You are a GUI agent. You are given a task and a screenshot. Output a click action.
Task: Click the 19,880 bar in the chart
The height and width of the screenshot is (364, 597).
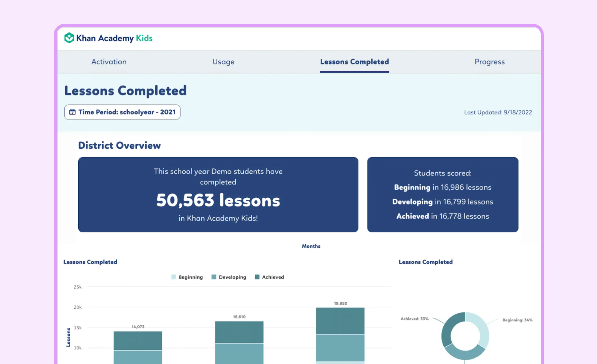[340, 336]
